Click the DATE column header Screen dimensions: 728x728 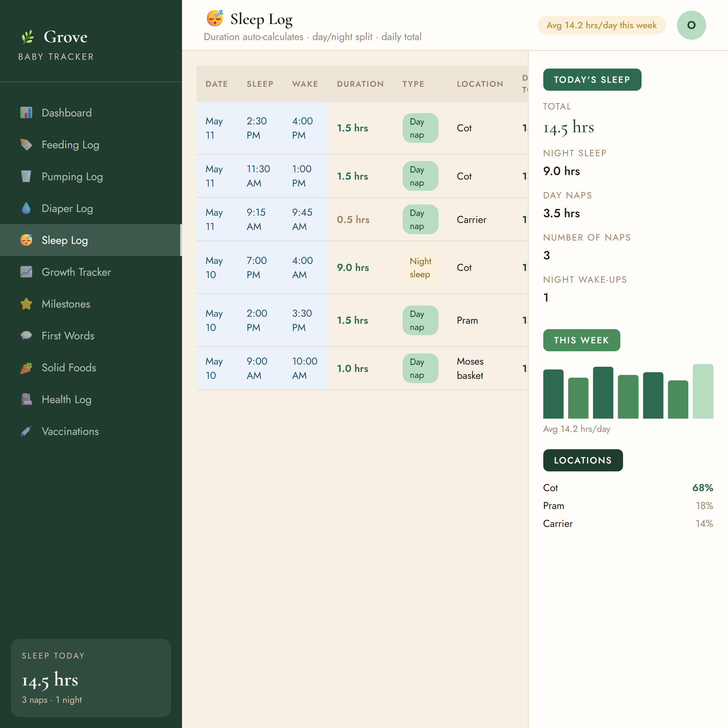tap(217, 84)
